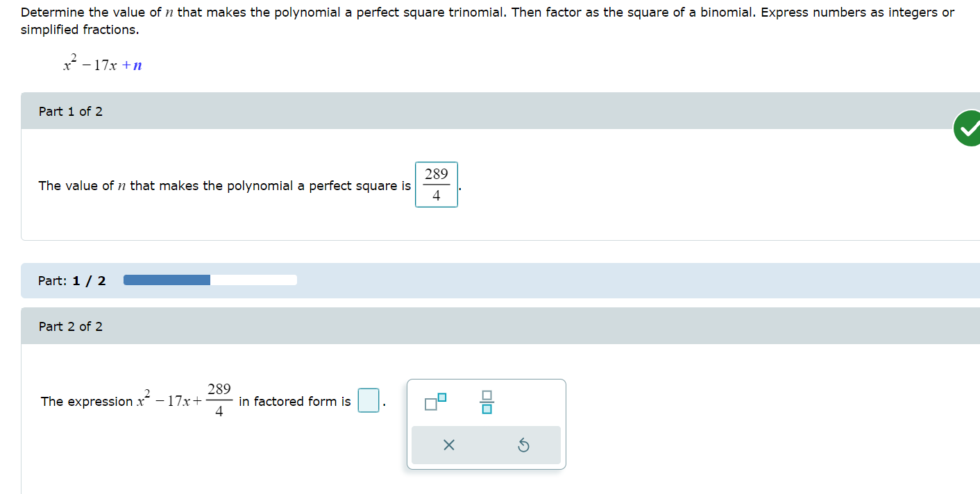Click the green checkmark indicator
Image resolution: width=980 pixels, height=494 pixels.
[970, 128]
